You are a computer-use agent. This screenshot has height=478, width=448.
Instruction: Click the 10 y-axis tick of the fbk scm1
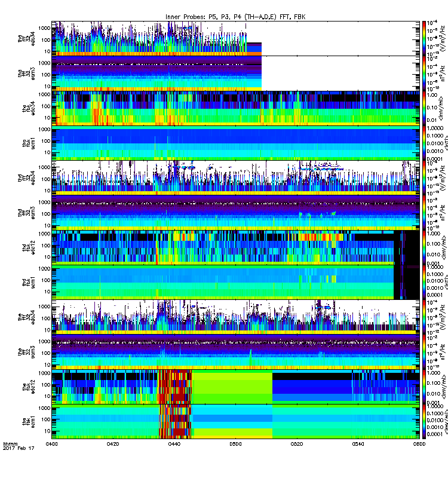point(47,431)
